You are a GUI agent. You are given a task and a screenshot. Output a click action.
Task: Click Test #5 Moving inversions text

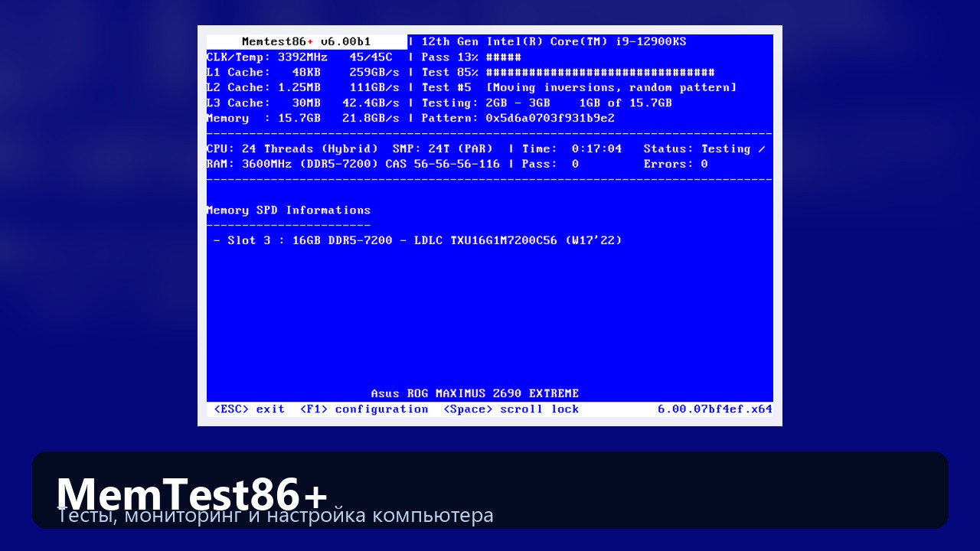coord(579,87)
